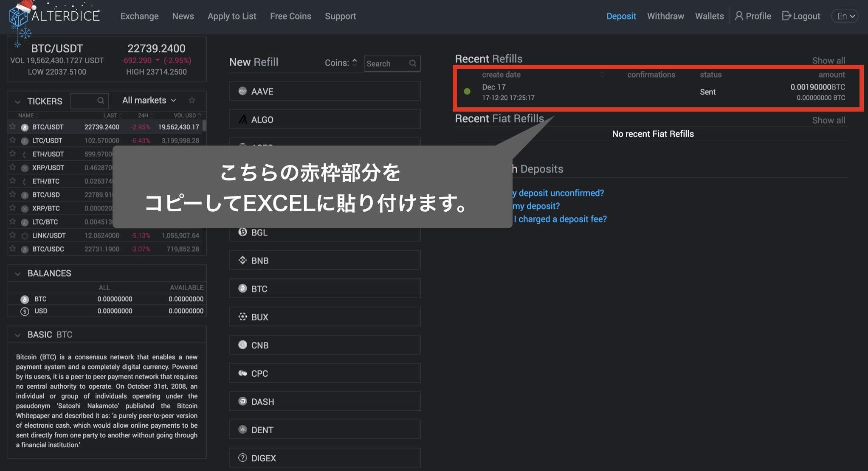Click the Profile user icon
Screen dimensions: 868x471
(739, 16)
